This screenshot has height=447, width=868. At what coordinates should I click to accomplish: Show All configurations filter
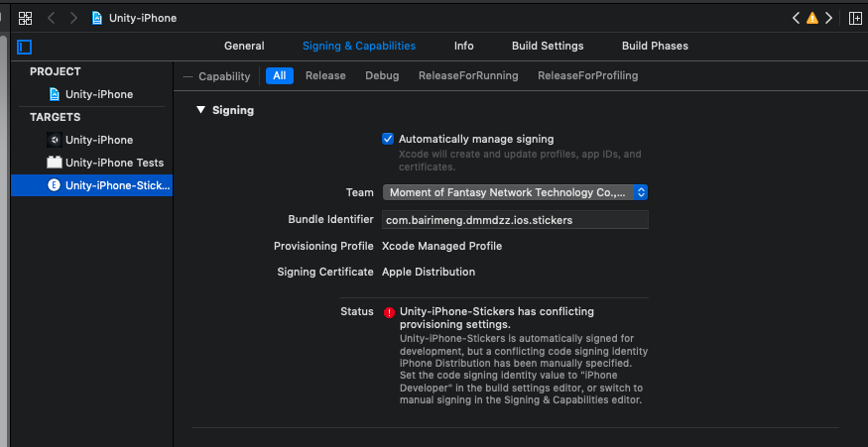(280, 75)
